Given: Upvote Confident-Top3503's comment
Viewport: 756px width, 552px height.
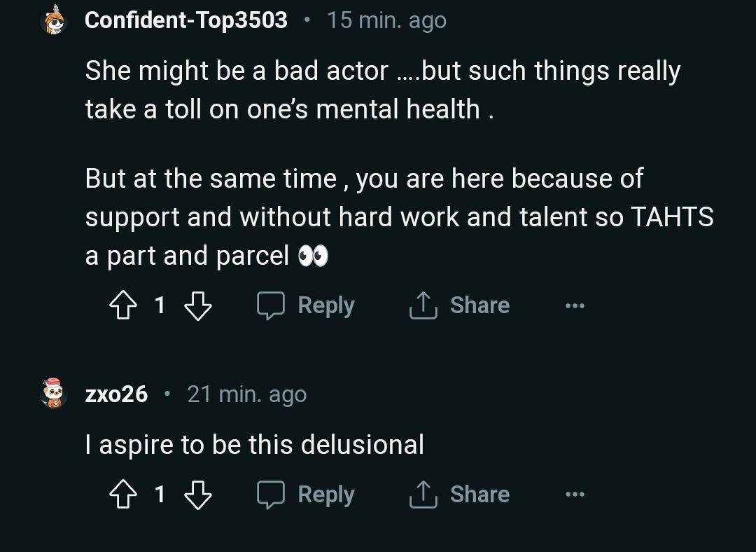Looking at the screenshot, I should coord(123,305).
